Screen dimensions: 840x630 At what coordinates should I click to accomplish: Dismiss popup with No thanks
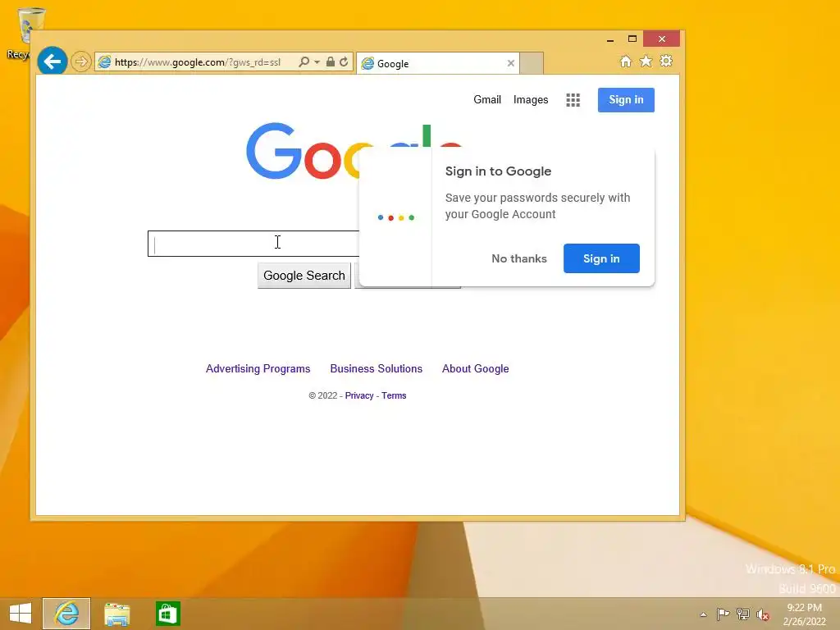coord(519,258)
